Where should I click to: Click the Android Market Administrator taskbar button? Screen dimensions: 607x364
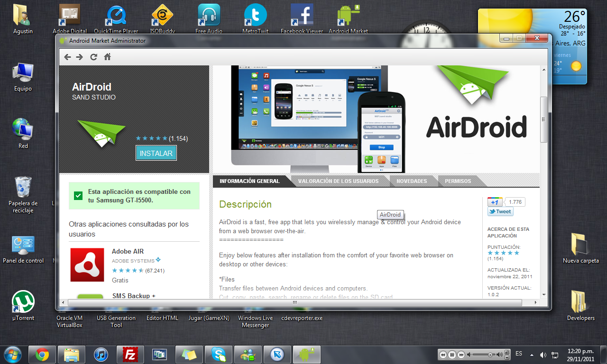coord(307,354)
